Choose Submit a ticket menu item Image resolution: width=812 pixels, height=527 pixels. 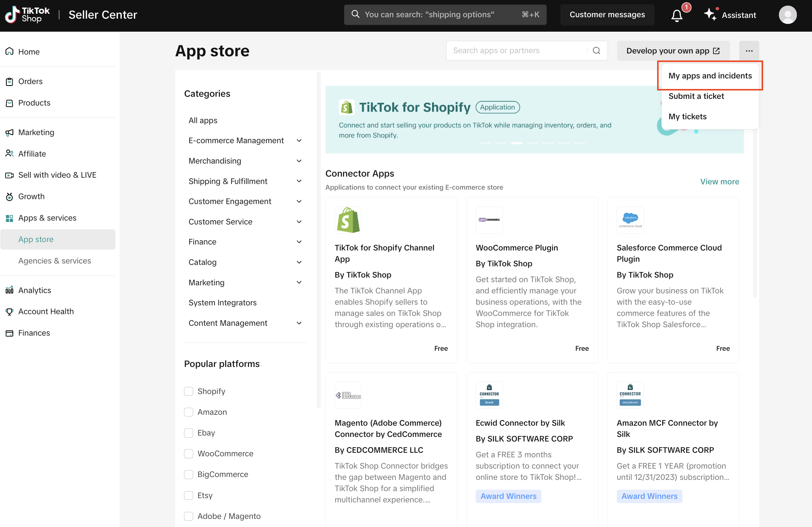[x=696, y=96]
